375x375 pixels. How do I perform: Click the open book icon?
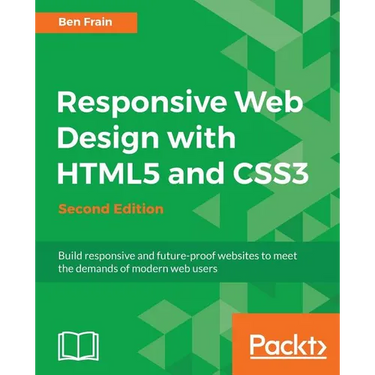[78, 346]
